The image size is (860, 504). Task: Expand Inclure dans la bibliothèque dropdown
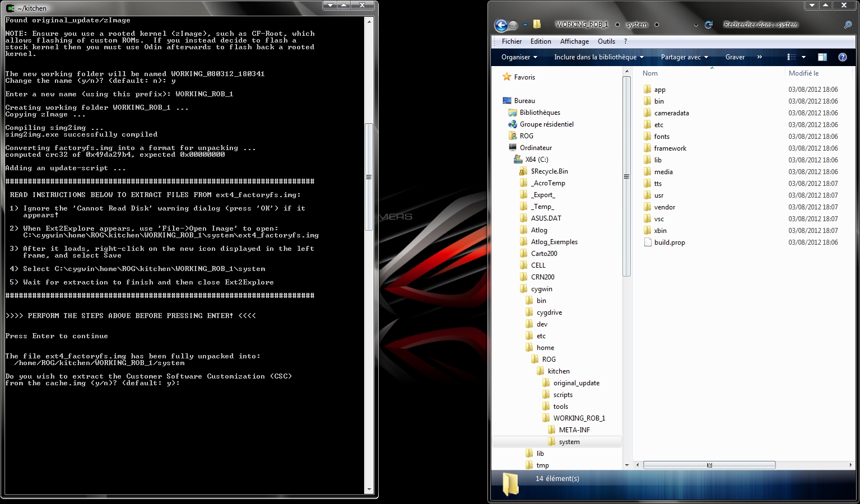click(598, 57)
